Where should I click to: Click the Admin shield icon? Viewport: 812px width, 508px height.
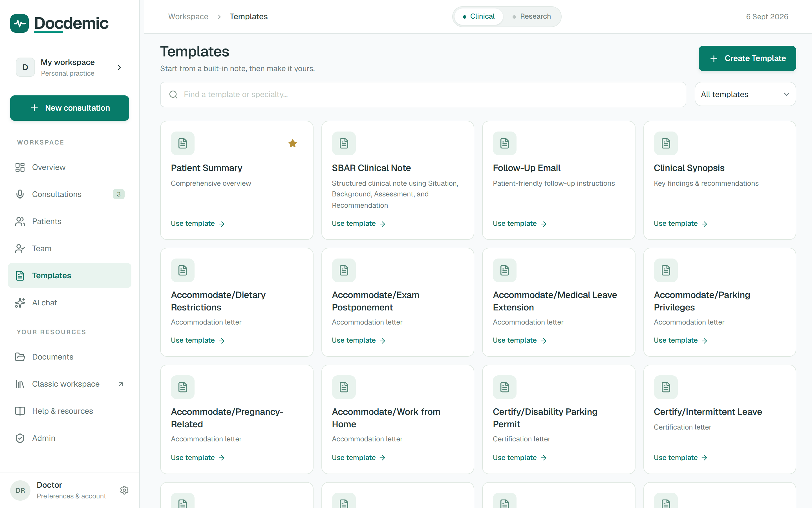[20, 438]
